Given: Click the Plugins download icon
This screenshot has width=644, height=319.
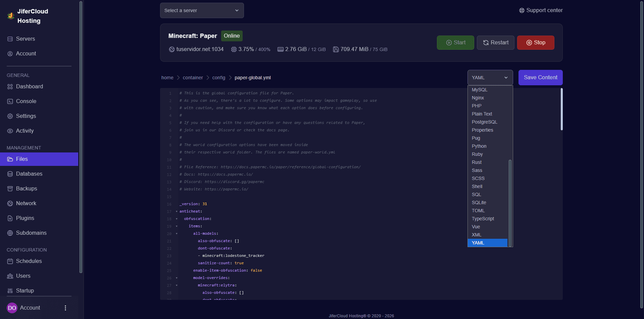Looking at the screenshot, I should click(x=10, y=218).
